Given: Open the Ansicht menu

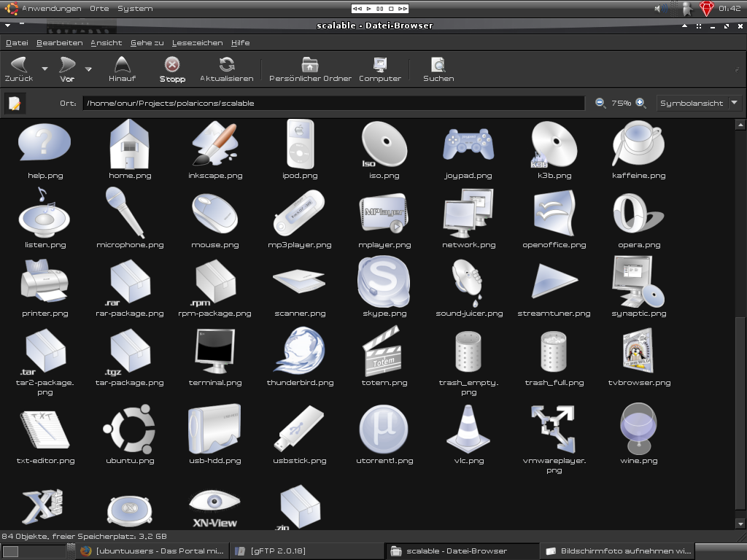Looking at the screenshot, I should click(107, 43).
